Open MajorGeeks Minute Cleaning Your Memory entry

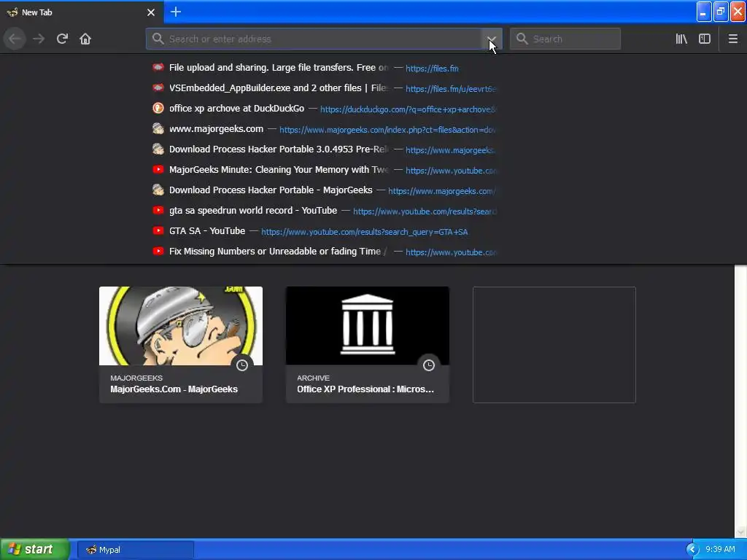[324, 170]
